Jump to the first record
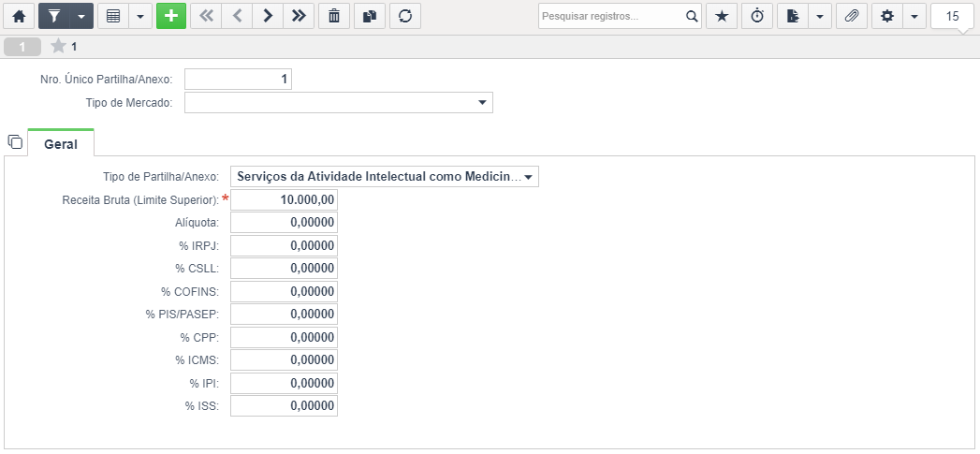Screen dimensions: 980x454 tap(206, 16)
